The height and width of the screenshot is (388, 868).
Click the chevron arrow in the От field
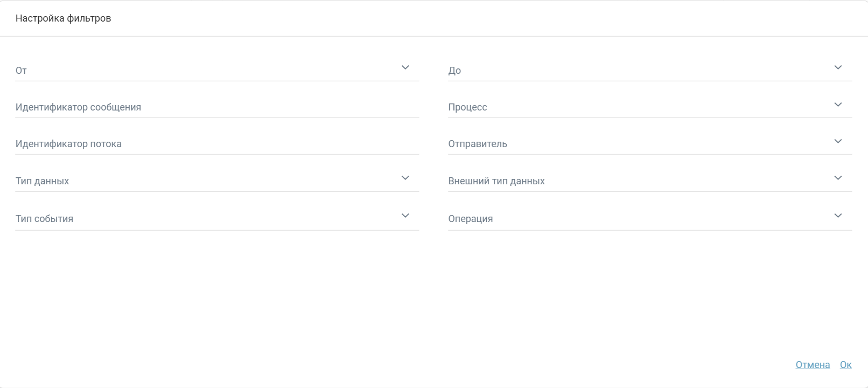(405, 68)
